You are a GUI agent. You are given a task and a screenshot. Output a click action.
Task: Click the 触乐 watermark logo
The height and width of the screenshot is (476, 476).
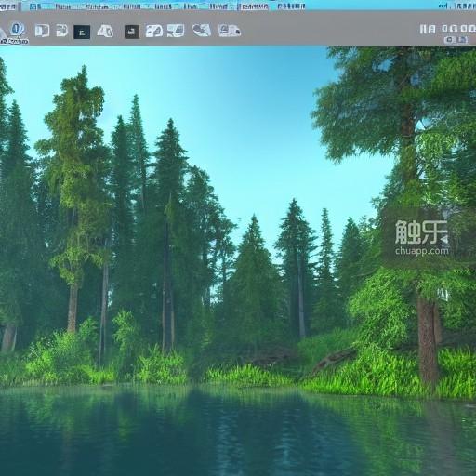421,231
